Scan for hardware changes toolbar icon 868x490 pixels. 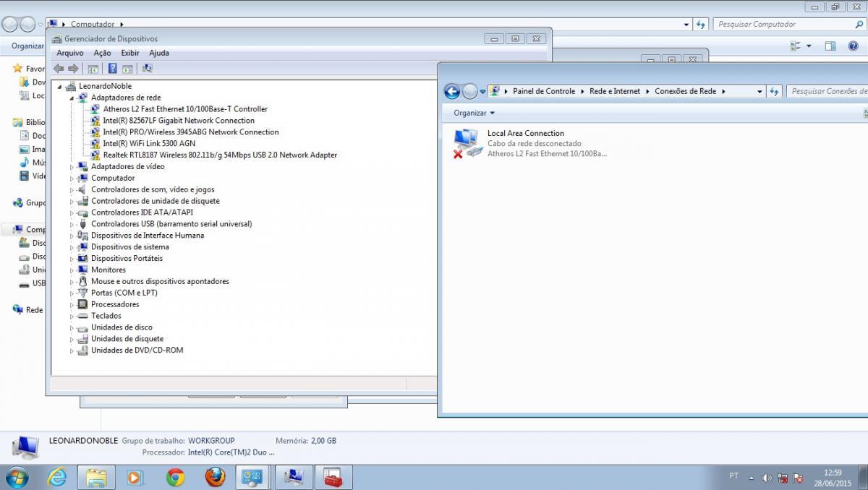pos(148,69)
